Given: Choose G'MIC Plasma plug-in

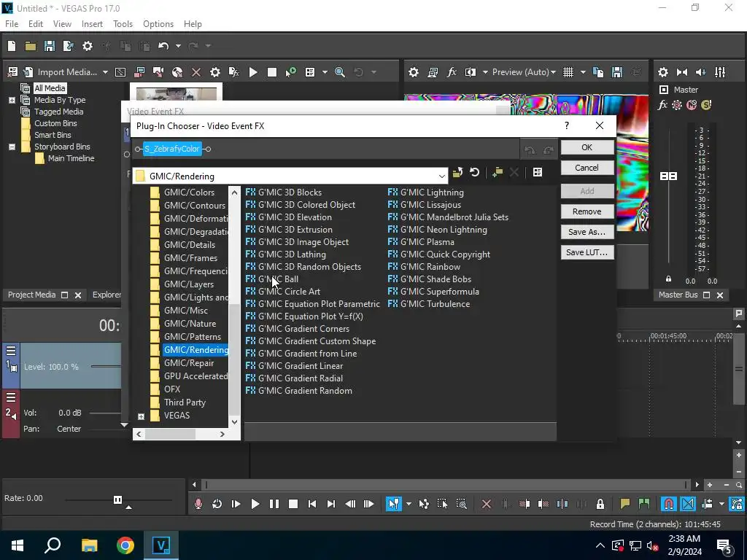Looking at the screenshot, I should (421, 242).
